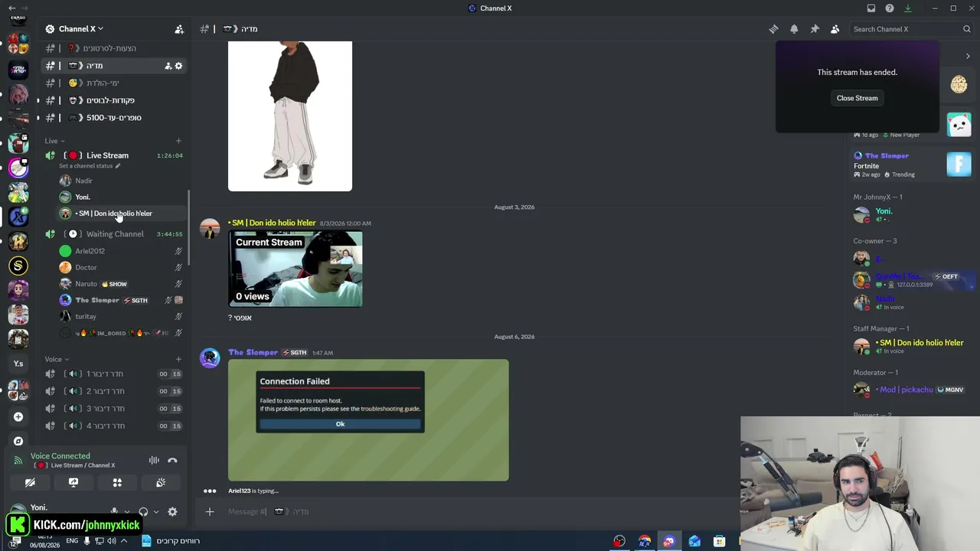Open SM | Don ido message author name
The image size is (980, 551).
273,223
